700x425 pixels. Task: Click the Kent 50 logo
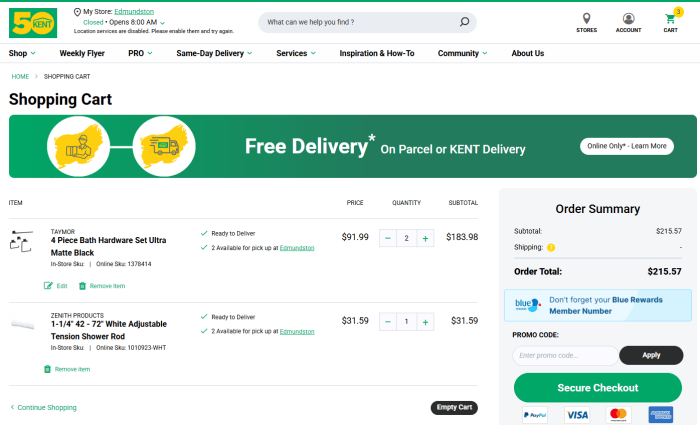click(33, 23)
